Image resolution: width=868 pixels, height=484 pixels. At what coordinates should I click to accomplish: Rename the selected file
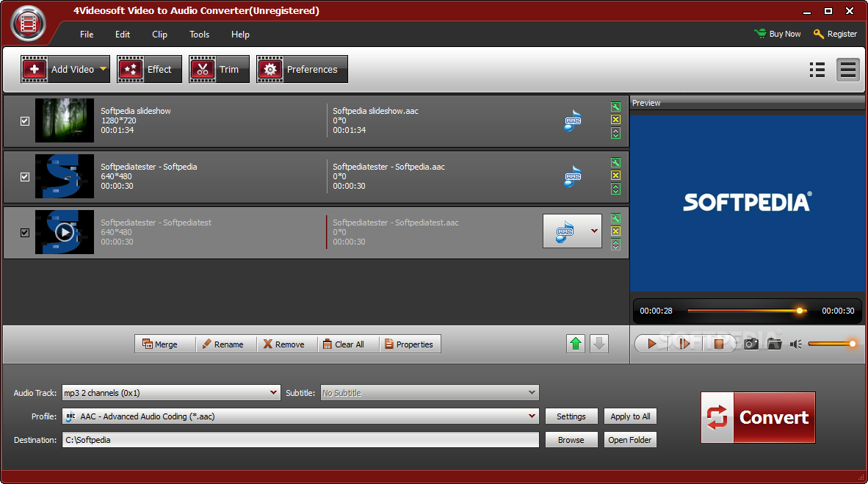coord(226,344)
